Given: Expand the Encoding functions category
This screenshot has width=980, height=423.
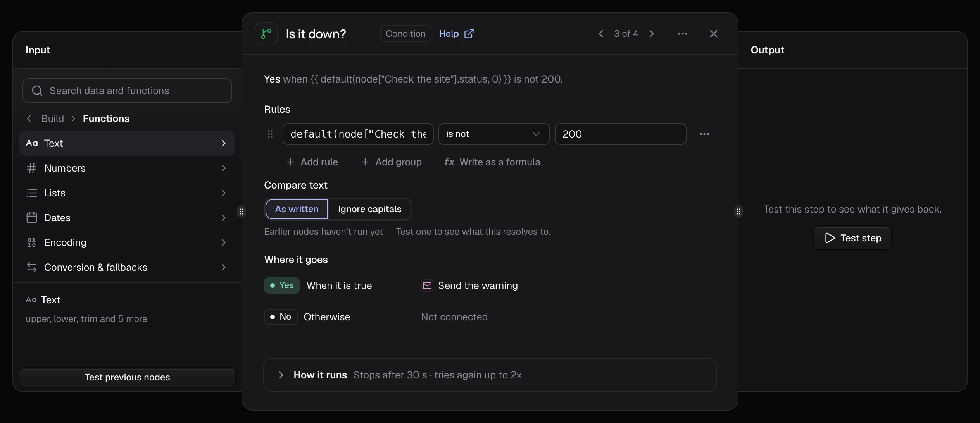Looking at the screenshot, I should pos(127,242).
